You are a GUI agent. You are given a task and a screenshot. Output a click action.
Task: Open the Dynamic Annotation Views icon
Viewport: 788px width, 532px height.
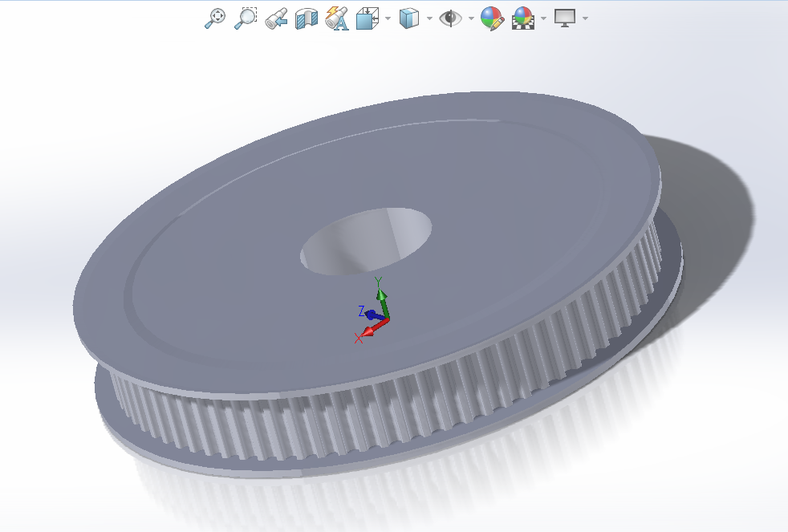(337, 18)
